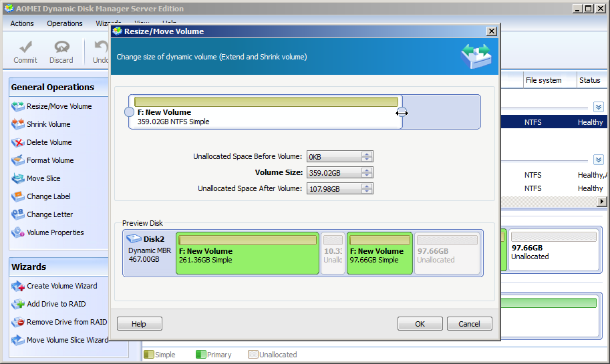610x364 pixels.
Task: Launch Add Drive to RAID wizard
Action: pos(49,304)
